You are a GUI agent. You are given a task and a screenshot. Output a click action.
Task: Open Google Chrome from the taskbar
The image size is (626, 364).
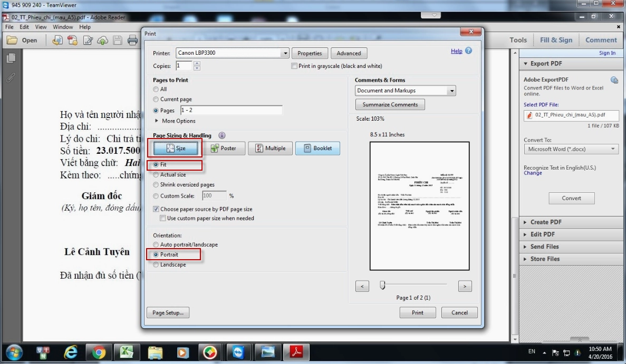pos(99,352)
